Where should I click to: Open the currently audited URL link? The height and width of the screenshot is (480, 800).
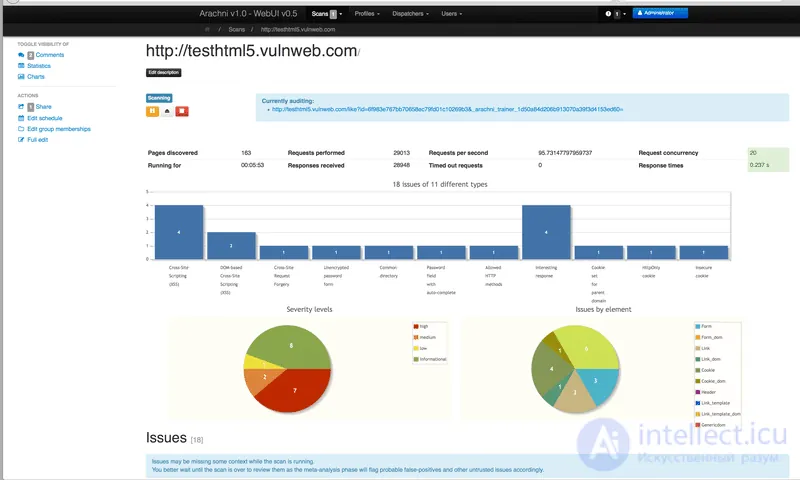pos(447,109)
